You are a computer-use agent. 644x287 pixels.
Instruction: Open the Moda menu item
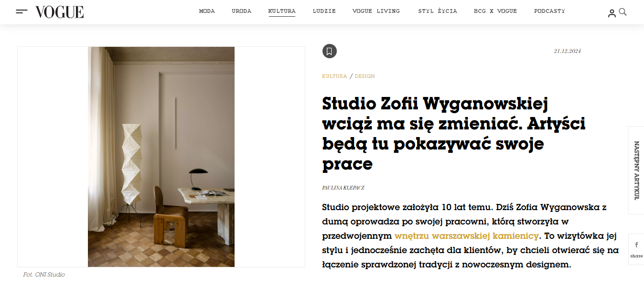[x=207, y=11]
